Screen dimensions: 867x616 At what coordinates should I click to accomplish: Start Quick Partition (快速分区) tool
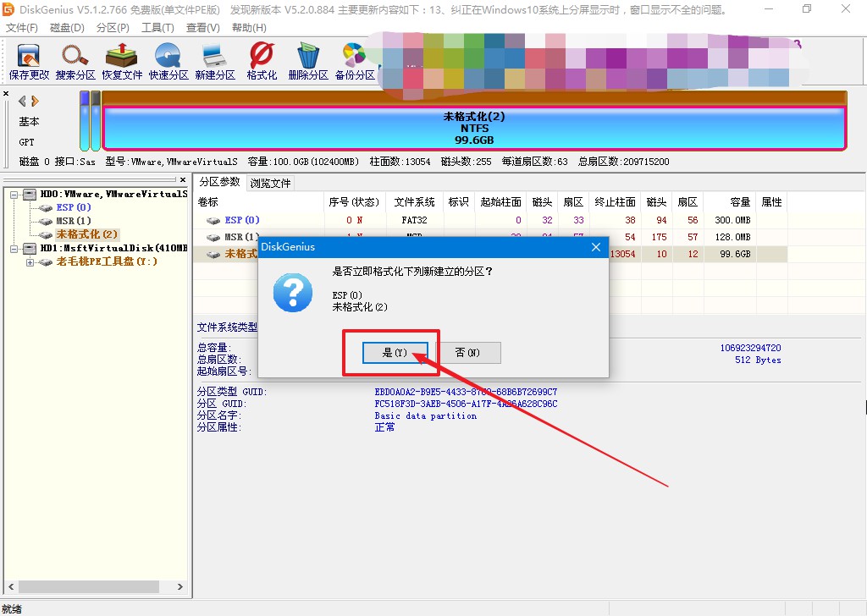pyautogui.click(x=168, y=61)
